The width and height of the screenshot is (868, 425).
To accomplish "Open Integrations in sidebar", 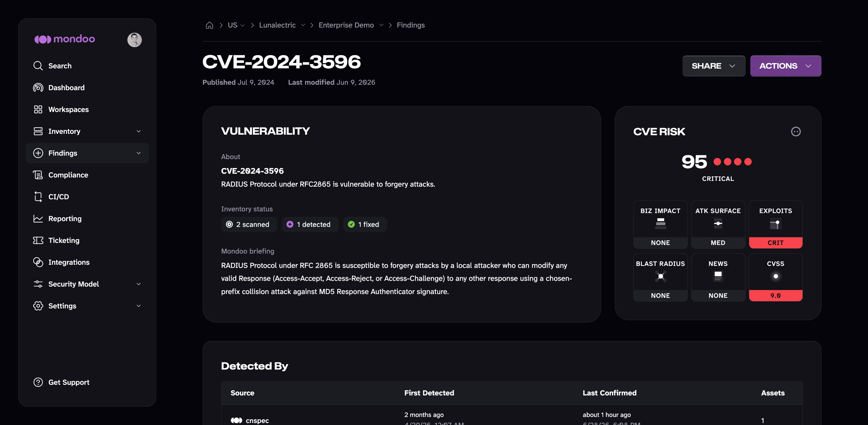I will pyautogui.click(x=69, y=262).
